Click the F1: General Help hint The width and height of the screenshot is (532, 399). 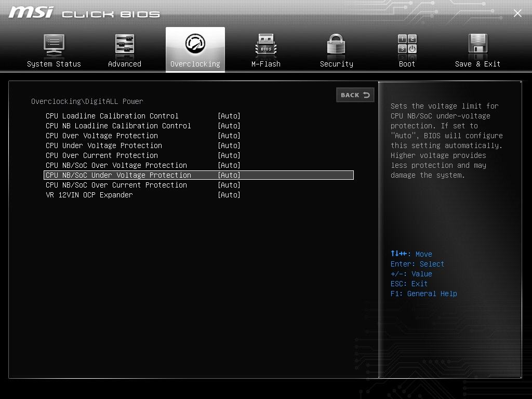pyautogui.click(x=424, y=294)
